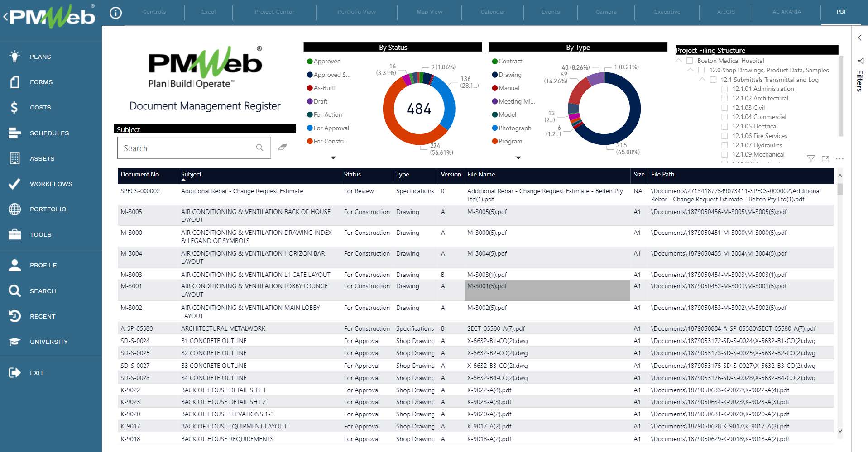Click the Schedules bars icon
The height and width of the screenshot is (452, 868).
14,133
